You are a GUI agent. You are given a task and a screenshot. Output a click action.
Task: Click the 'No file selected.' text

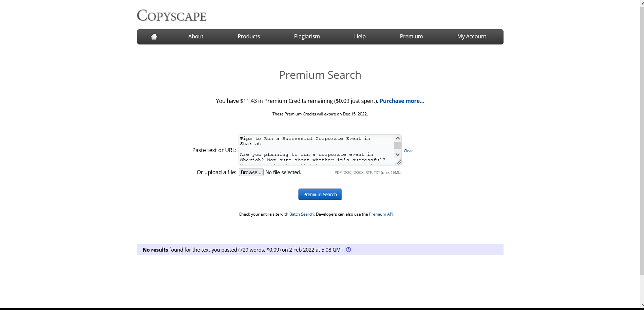[x=283, y=172]
